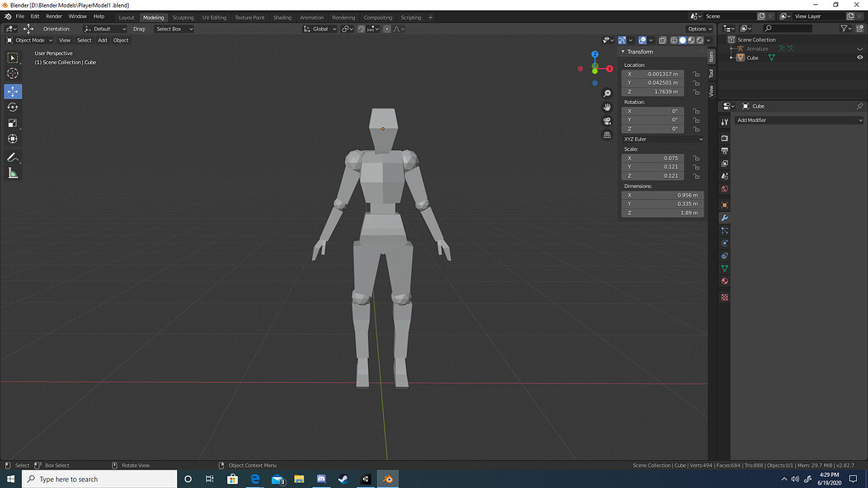Click the Add button in the 3D viewport header
Screen dimensions: 868x488
pyautogui.click(x=102, y=40)
